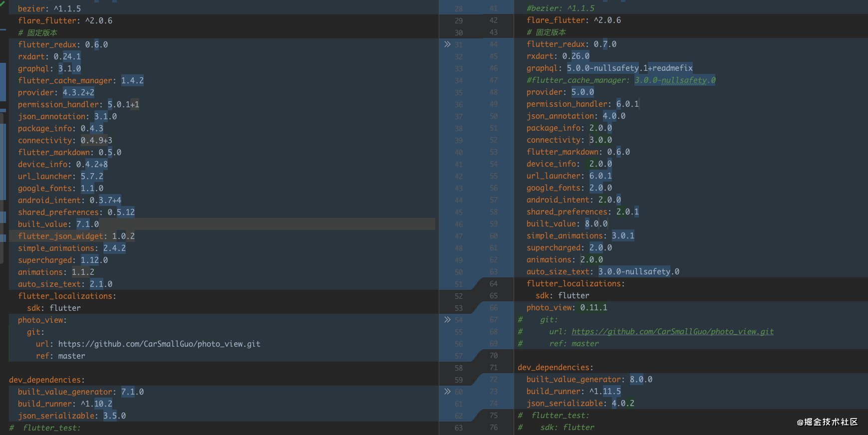Image resolution: width=868 pixels, height=435 pixels.
Task: Click built_value_generator: 7.1.0
Action: [81, 392]
